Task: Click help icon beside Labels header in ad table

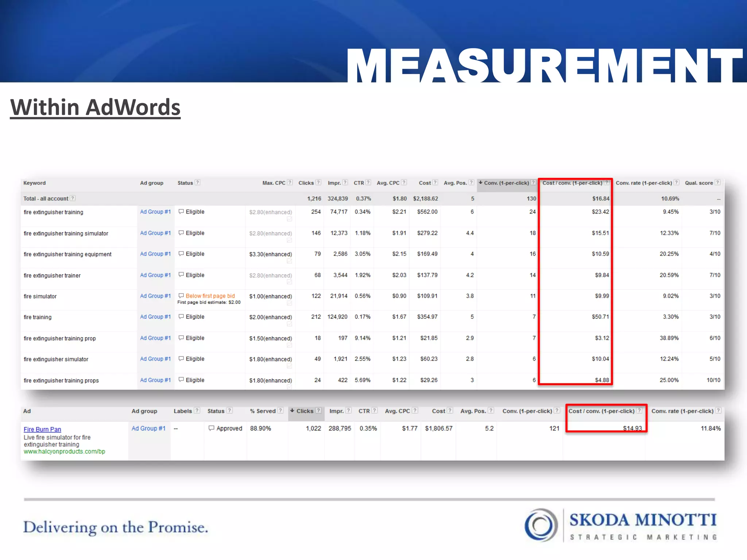Action: [197, 411]
